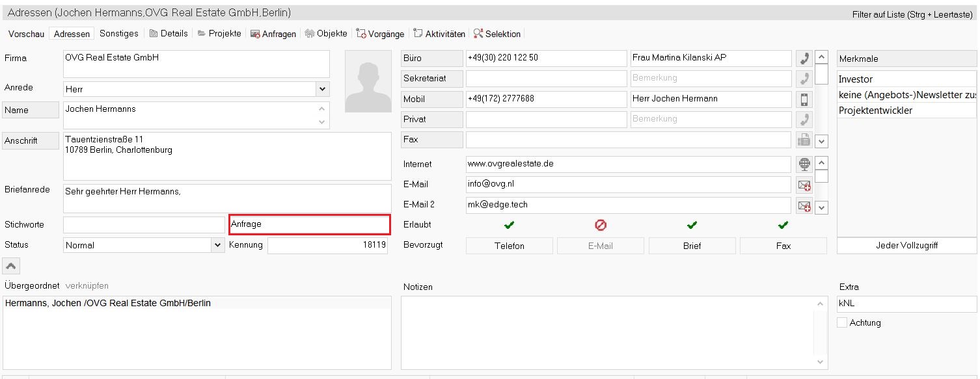Open the Projekte tab
Image resolution: width=980 pixels, height=379 pixels.
click(x=219, y=34)
